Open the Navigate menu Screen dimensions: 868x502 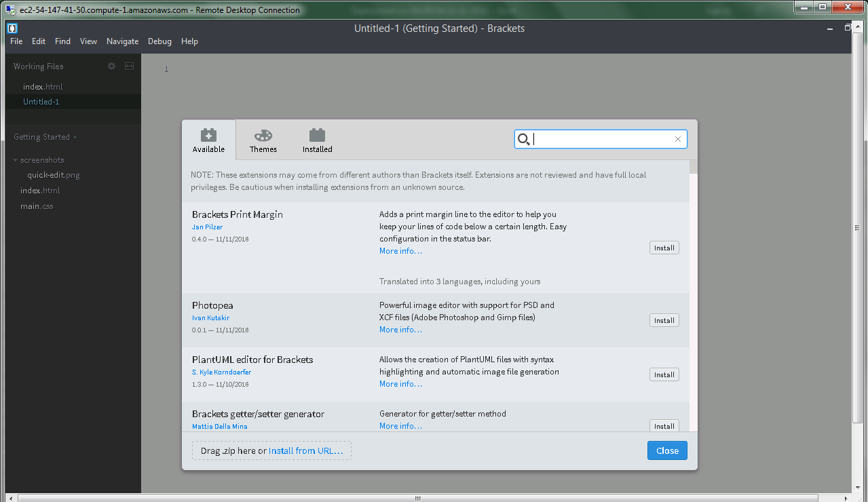pyautogui.click(x=122, y=41)
